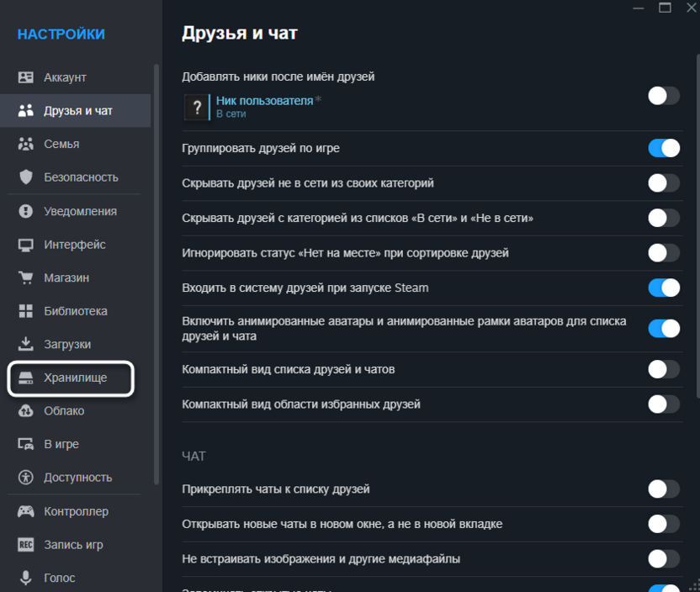Go to the Загрузки section
This screenshot has height=592, width=700.
pyautogui.click(x=75, y=345)
